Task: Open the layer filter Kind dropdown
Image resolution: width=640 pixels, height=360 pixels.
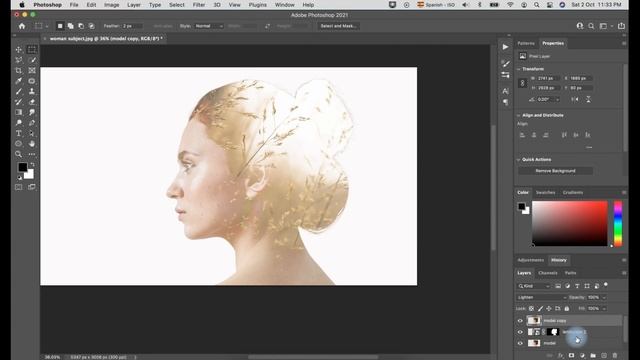Action: click(534, 286)
